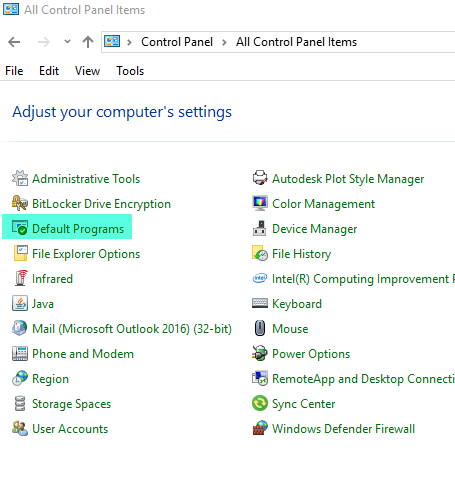455x478 pixels.
Task: Navigate up one level with up arrow
Action: (88, 42)
